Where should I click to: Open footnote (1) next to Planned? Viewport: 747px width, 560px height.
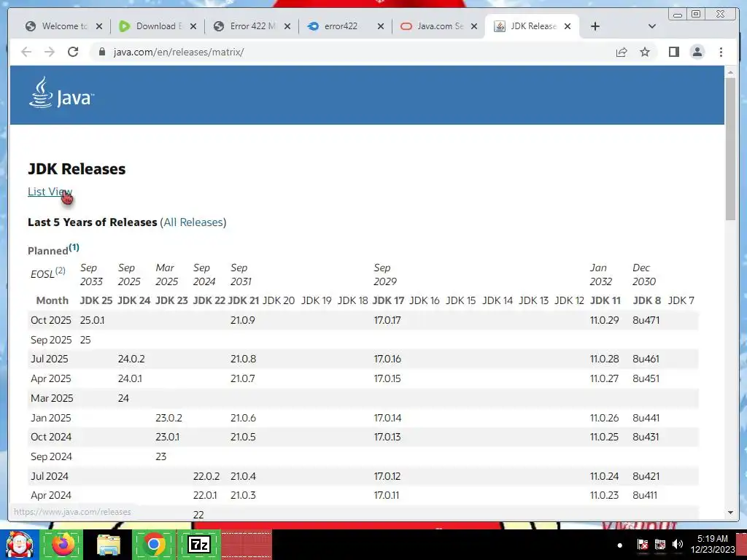74,247
